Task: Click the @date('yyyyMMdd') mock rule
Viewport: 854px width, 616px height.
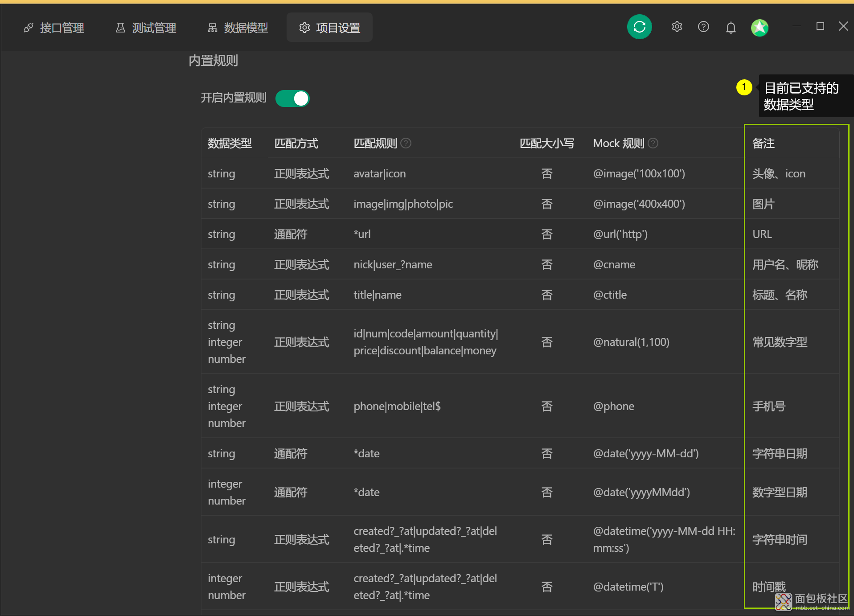Action: tap(641, 492)
